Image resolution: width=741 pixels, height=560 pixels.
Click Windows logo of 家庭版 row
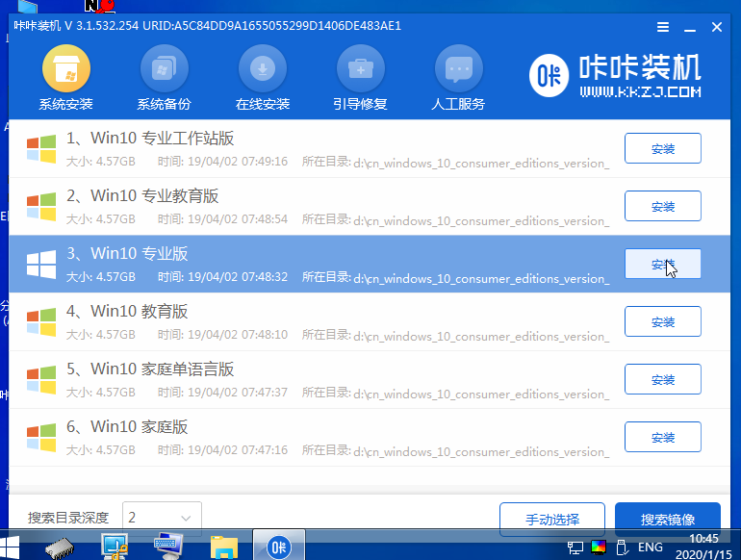pos(41,437)
